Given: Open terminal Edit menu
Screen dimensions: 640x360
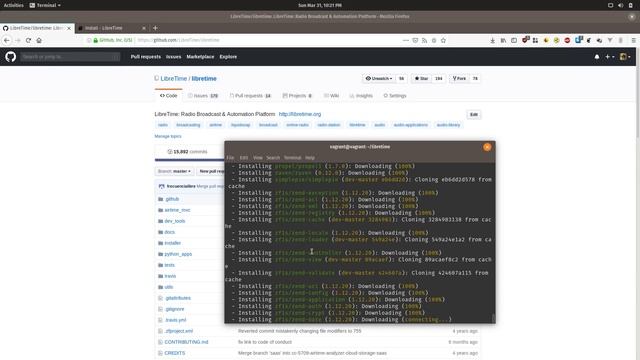Looking at the screenshot, I should 244,158.
